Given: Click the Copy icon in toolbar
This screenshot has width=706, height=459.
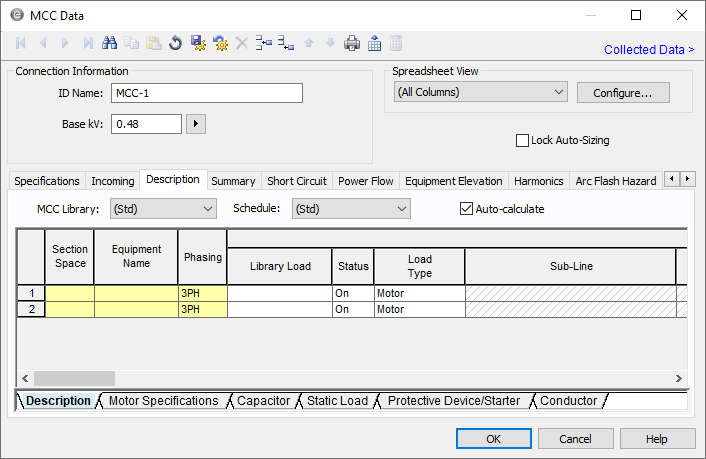Looking at the screenshot, I should [x=131, y=43].
